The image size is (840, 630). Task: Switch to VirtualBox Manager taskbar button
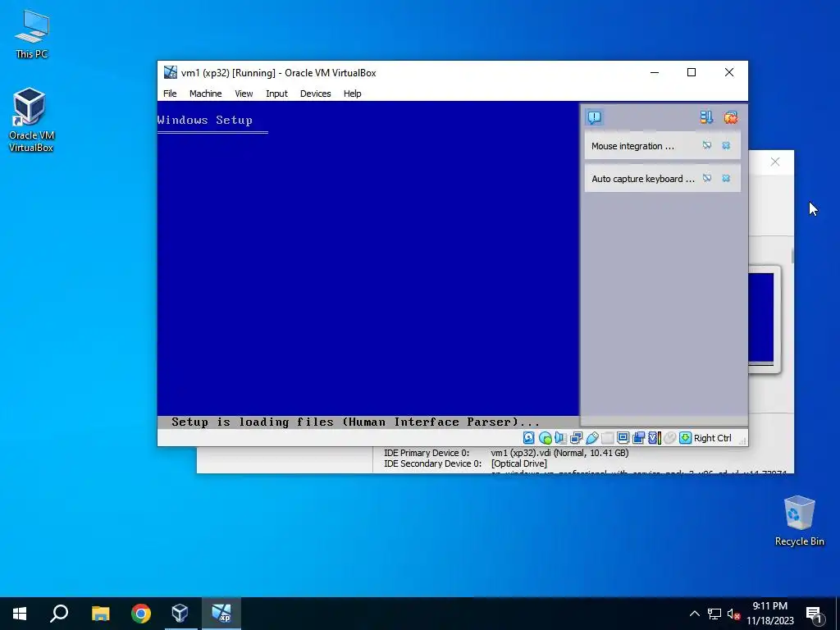[x=180, y=614]
